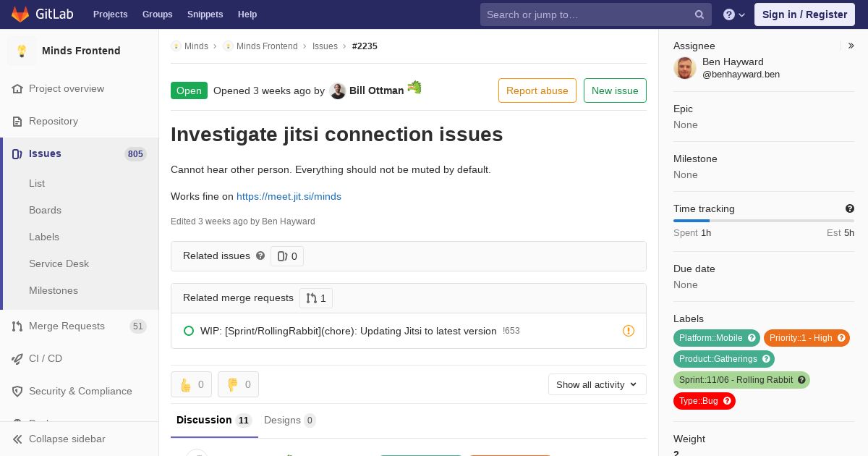Image resolution: width=868 pixels, height=456 pixels.
Task: Click the Product::Gatherings label
Action: (724, 359)
